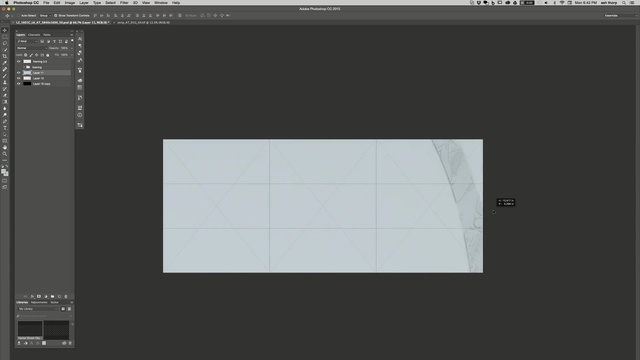Select the Dodge tool
Image resolution: width=640 pixels, height=360 pixels.
click(x=5, y=115)
